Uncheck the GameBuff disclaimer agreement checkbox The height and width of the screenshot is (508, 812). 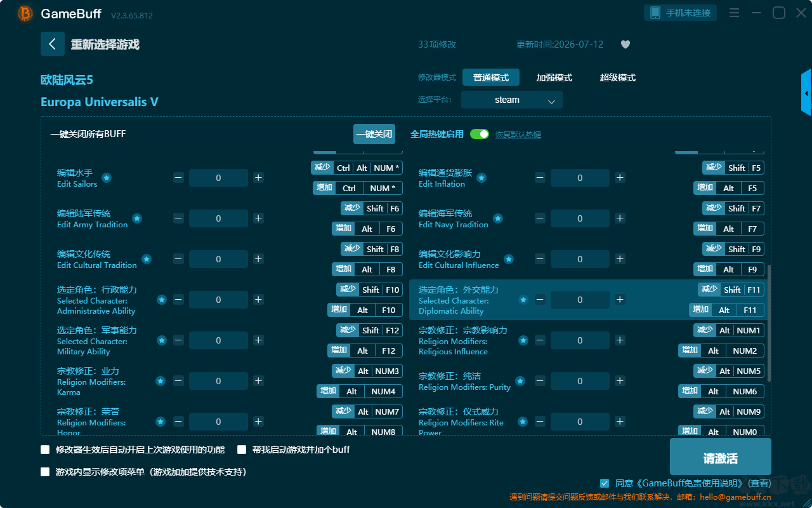(605, 483)
